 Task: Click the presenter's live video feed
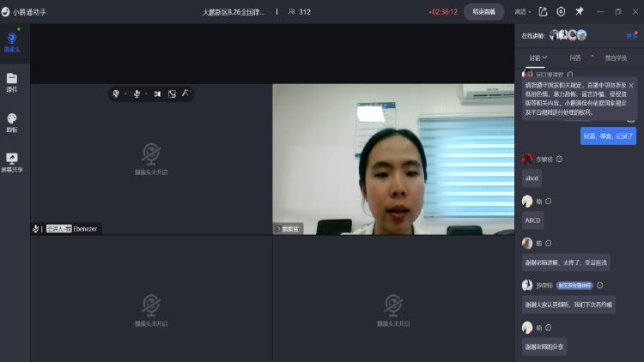393,159
